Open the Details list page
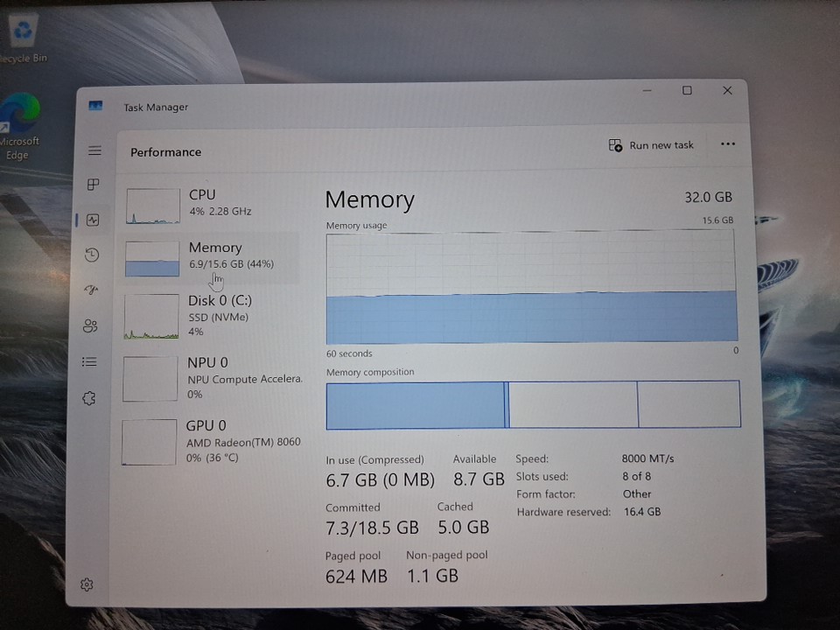Screen dimensions: 840x630 coord(89,361)
